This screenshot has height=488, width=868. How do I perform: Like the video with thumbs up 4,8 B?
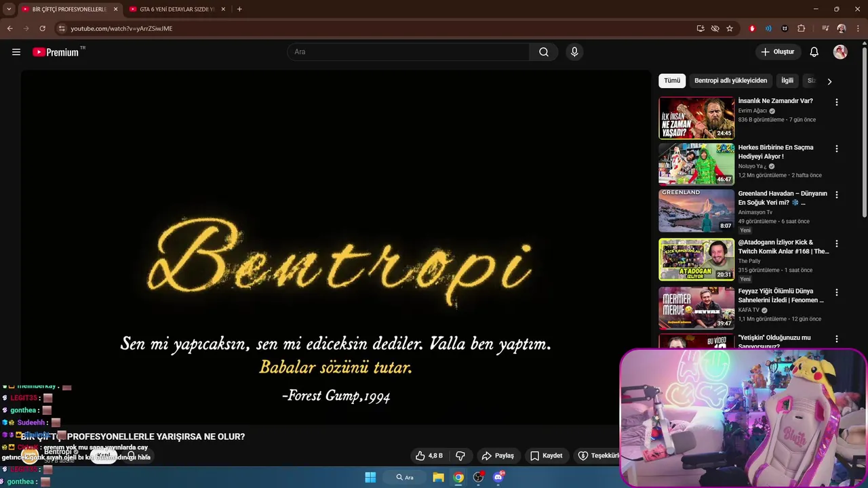pos(429,455)
